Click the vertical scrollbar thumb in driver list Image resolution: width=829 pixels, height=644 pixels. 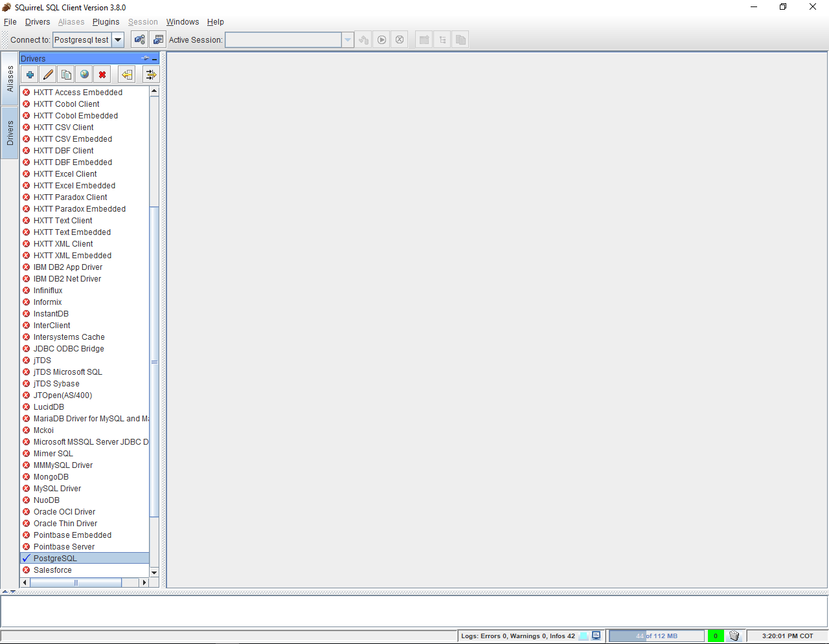(154, 362)
